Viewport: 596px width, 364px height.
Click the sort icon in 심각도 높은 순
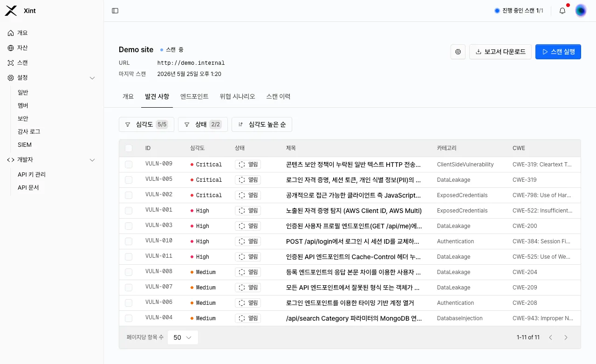coord(240,124)
